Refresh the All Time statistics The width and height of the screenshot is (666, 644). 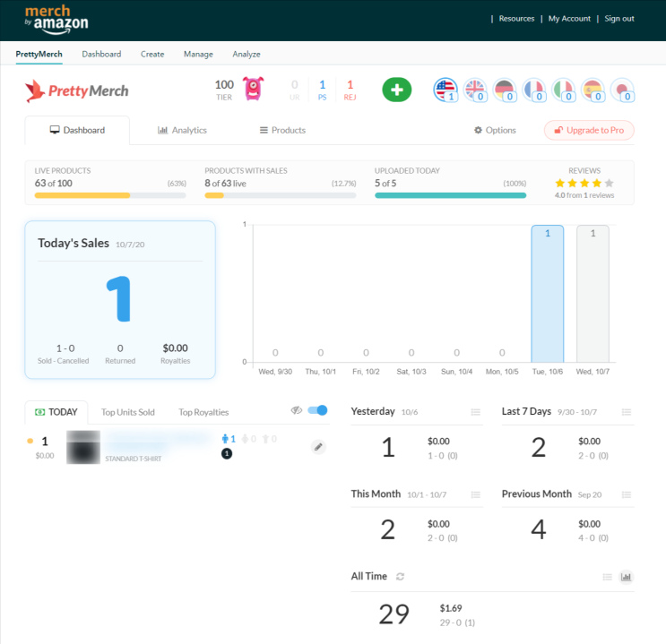click(400, 577)
